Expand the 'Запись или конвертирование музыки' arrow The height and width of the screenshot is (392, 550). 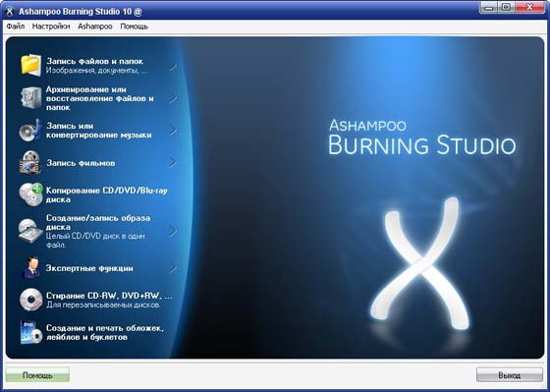pyautogui.click(x=173, y=131)
